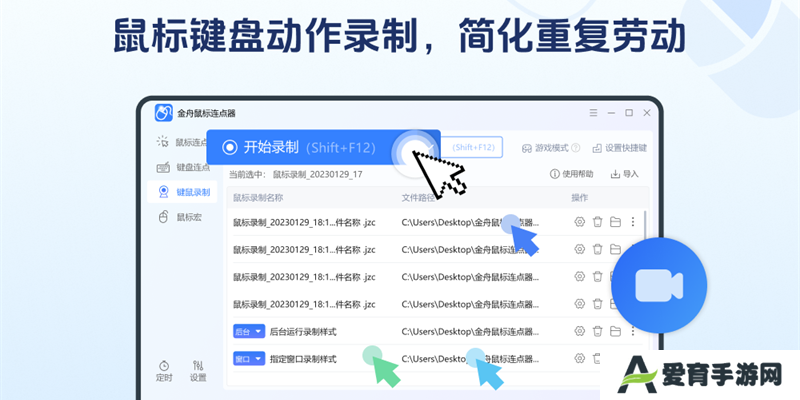This screenshot has height=400, width=800.
Task: Click 当前选中 鼠标录制_20230129_17 text
Action: 296,174
